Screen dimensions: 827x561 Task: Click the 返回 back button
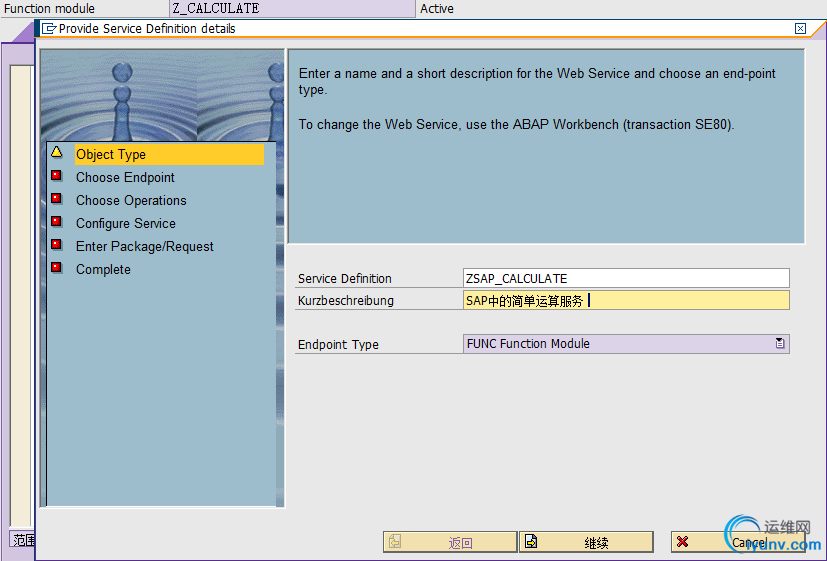point(450,542)
